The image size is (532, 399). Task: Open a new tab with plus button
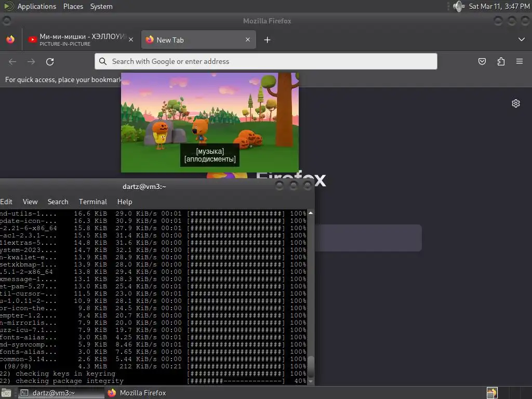(x=268, y=40)
